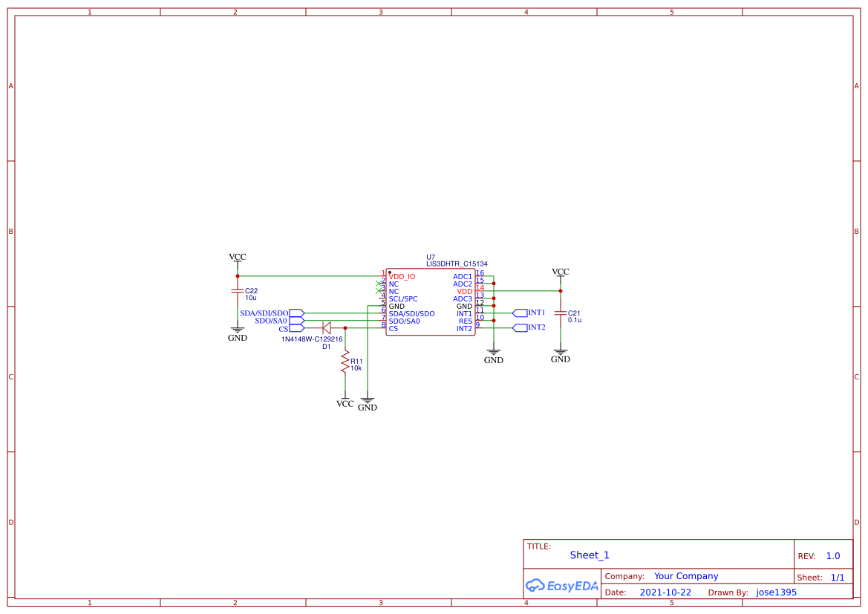
Task: Click the C22 10u capacitor symbol
Action: click(x=238, y=291)
